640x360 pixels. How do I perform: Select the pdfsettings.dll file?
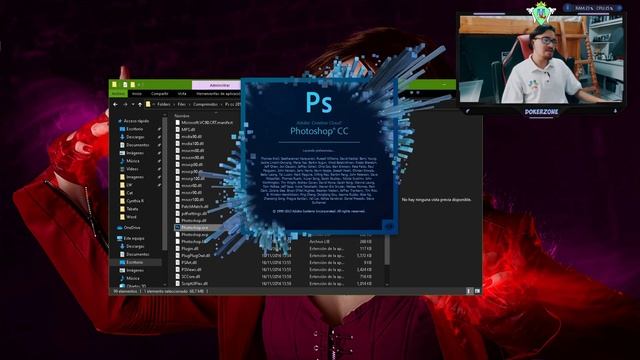[x=194, y=213]
